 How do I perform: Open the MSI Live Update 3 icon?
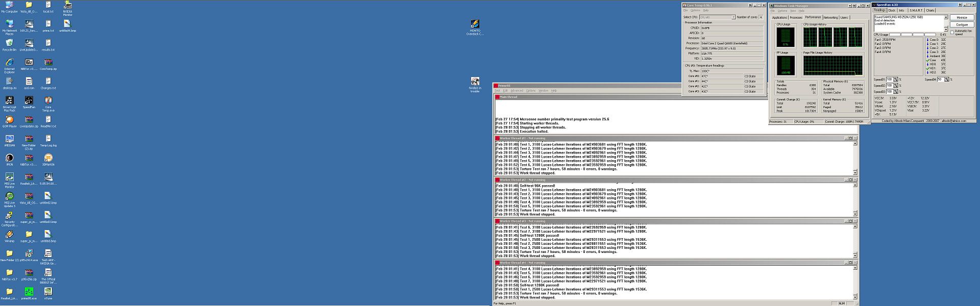point(9,200)
